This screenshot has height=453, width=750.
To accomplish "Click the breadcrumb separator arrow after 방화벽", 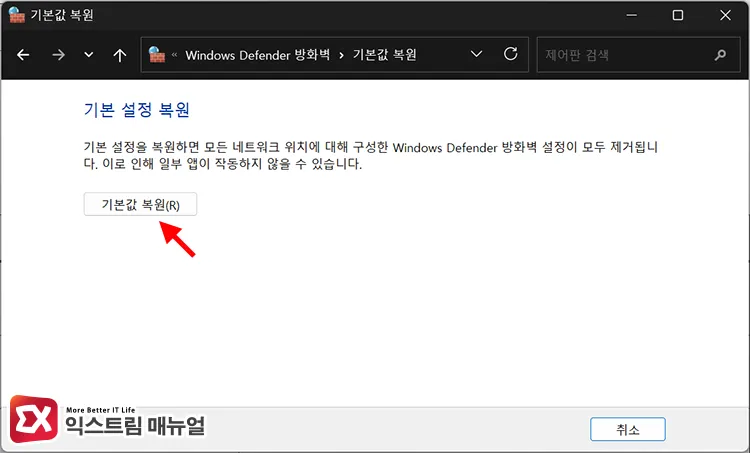I will pyautogui.click(x=341, y=55).
